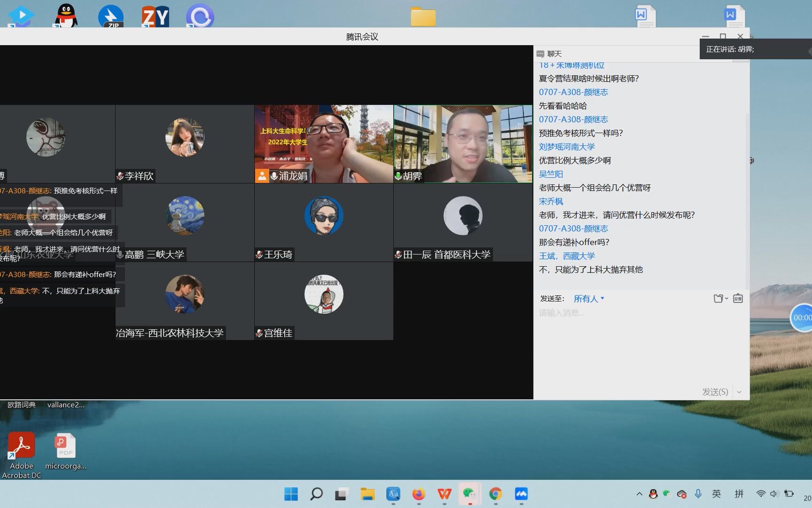Click the silhouette avatar of 田一辰

[463, 215]
